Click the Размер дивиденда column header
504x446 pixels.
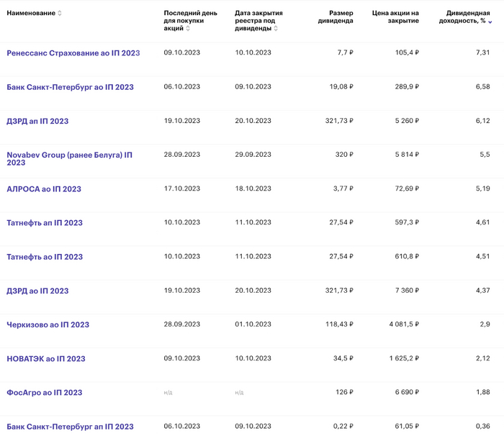(x=335, y=17)
